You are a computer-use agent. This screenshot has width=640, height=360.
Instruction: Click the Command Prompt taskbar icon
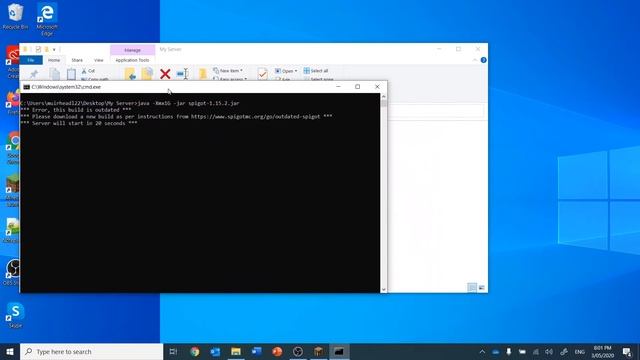339,351
